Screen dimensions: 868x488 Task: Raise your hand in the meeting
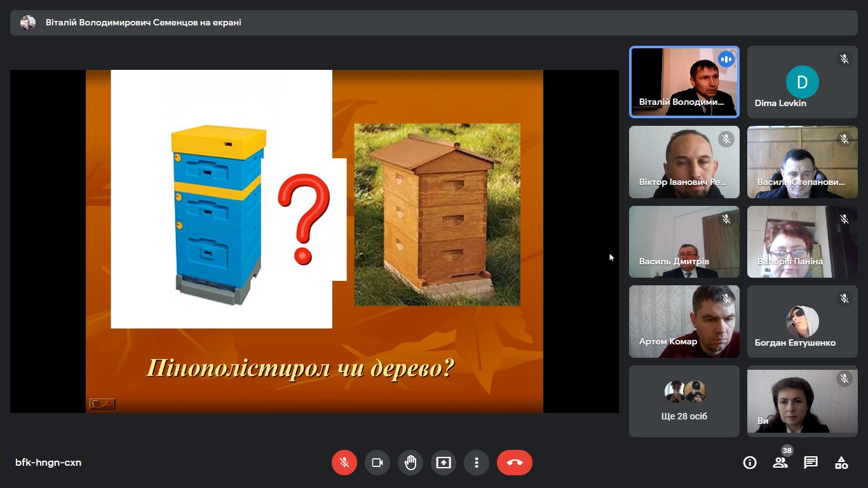point(410,463)
